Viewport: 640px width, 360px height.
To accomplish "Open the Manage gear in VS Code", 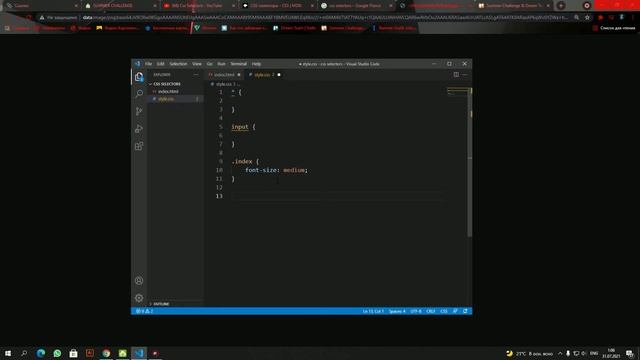I will point(139,298).
